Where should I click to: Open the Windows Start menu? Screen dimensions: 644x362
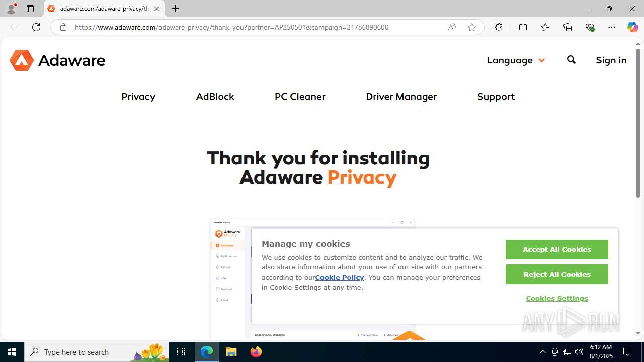[12, 352]
